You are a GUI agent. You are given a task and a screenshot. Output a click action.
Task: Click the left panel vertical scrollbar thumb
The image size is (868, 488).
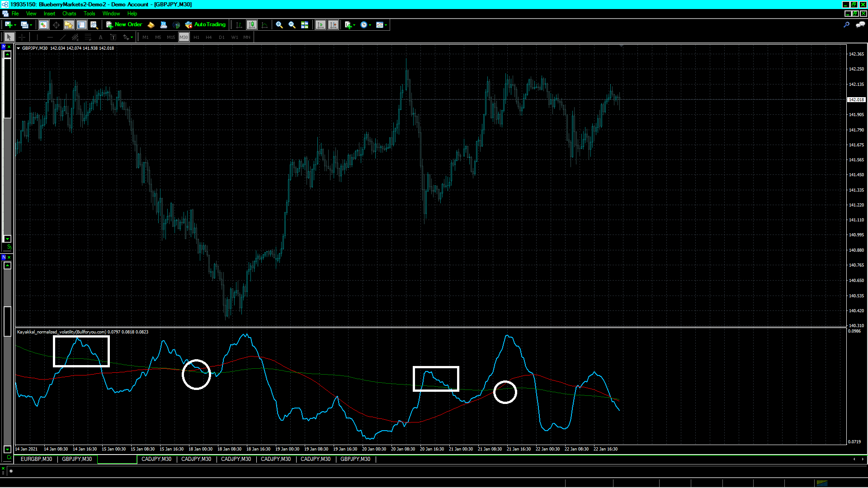[x=7, y=88]
